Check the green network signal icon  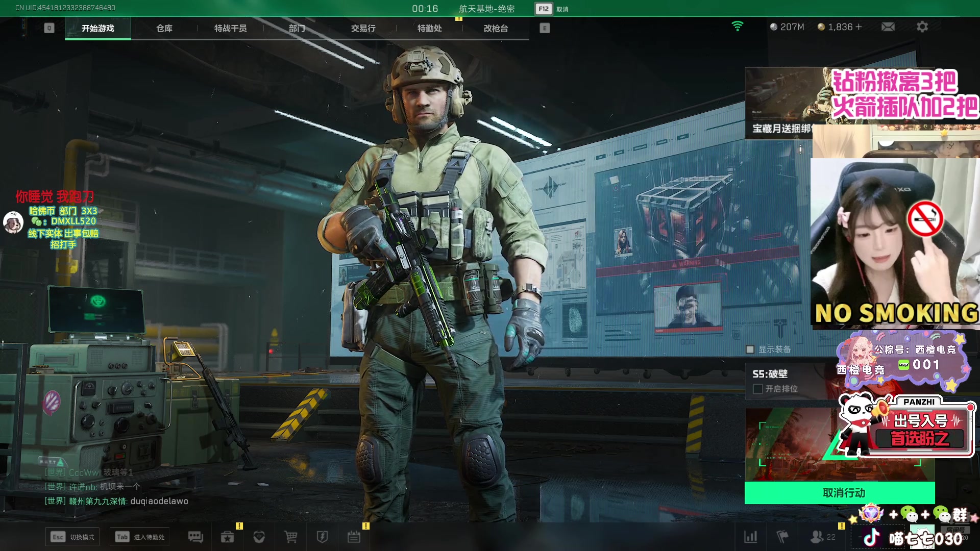[x=737, y=26]
